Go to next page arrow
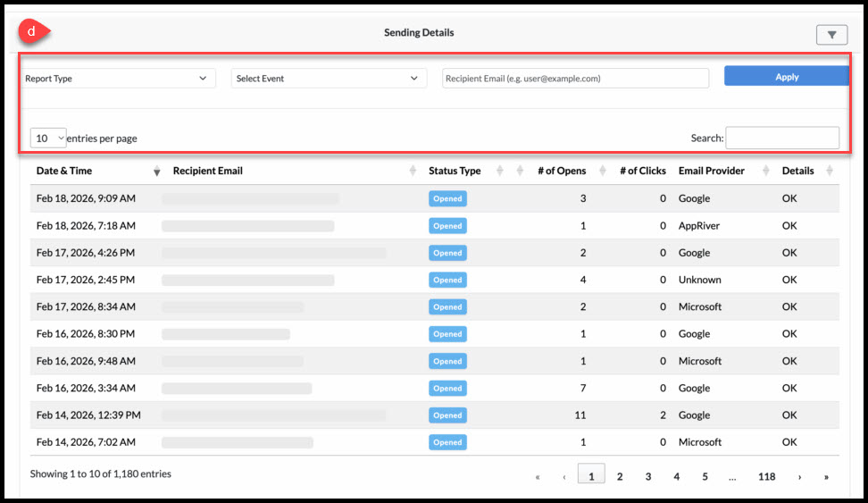This screenshot has width=868, height=503. (x=799, y=477)
